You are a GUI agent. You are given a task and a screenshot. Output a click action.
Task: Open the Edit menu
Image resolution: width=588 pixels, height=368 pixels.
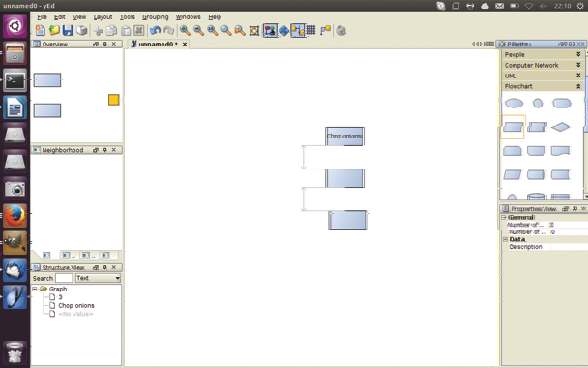(x=60, y=16)
